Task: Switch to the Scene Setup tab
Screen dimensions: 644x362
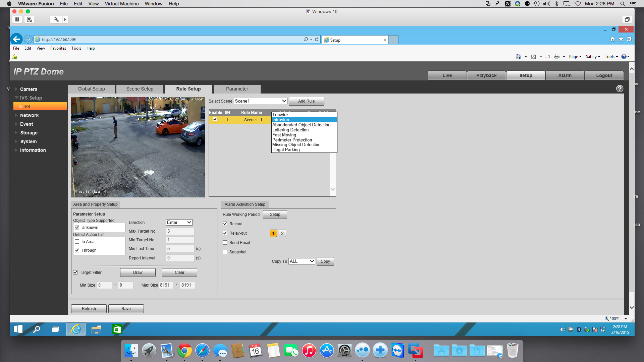Action: tap(140, 89)
